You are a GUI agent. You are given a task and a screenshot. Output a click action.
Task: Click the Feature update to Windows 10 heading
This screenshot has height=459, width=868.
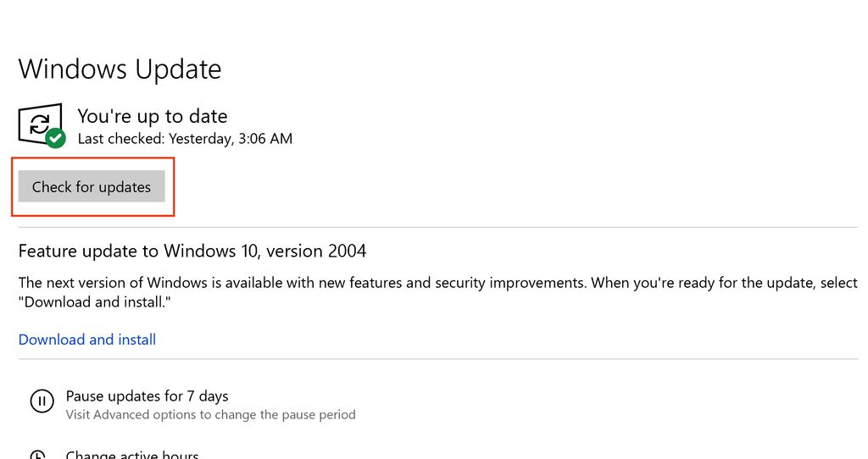point(192,251)
